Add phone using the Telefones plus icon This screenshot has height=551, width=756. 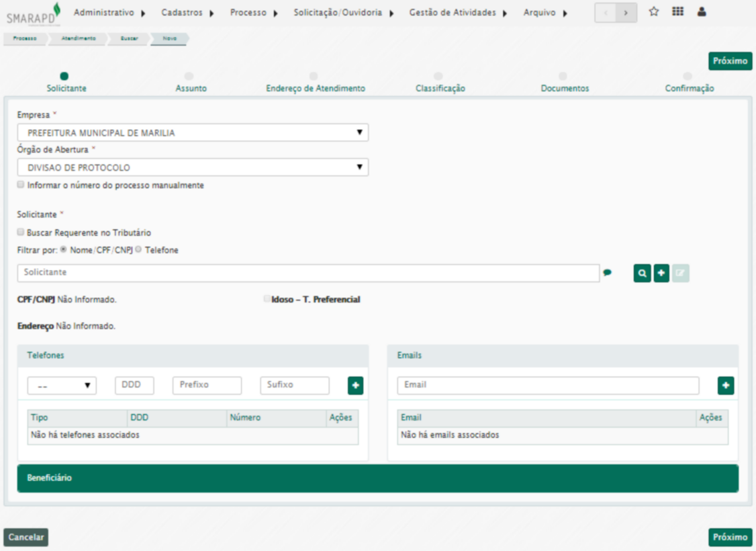pyautogui.click(x=355, y=386)
